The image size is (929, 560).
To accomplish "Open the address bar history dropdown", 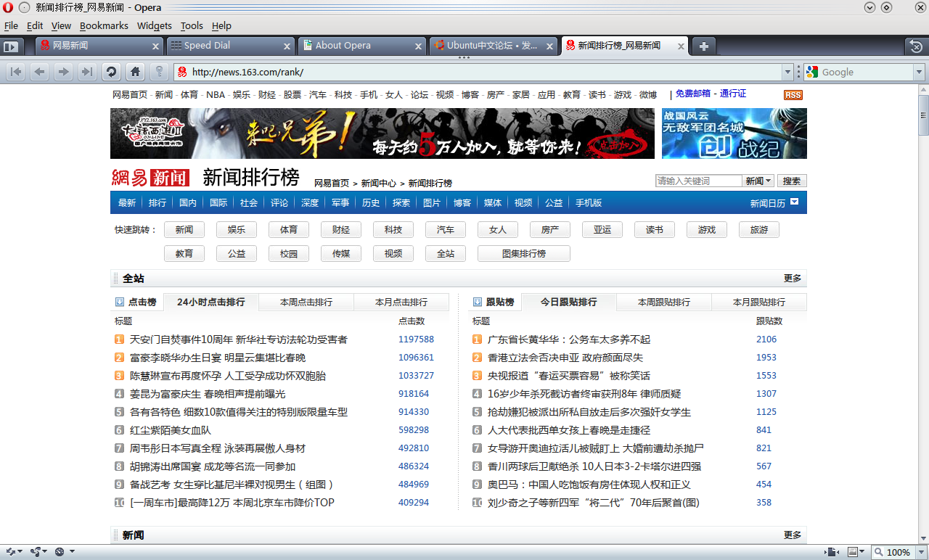I will click(x=787, y=72).
